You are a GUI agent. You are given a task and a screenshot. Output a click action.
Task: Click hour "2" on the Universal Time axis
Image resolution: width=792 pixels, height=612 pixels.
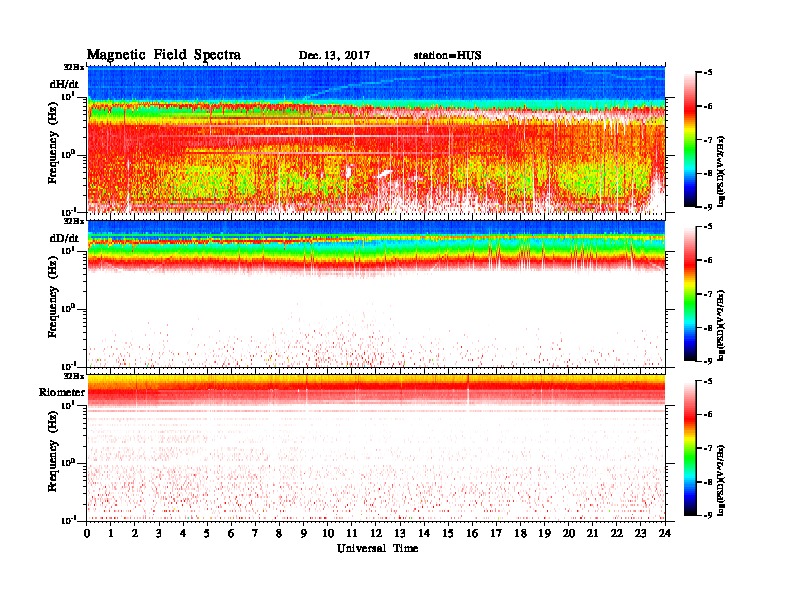[135, 533]
